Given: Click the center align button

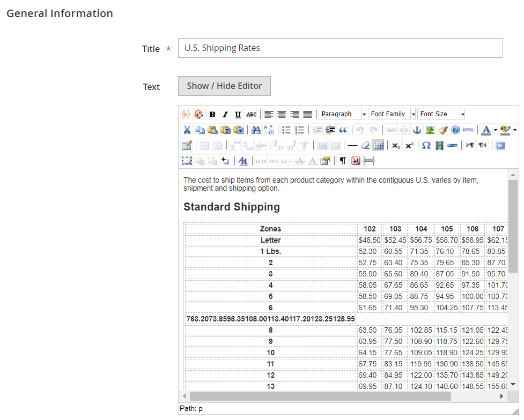Looking at the screenshot, I should pyautogui.click(x=282, y=114).
